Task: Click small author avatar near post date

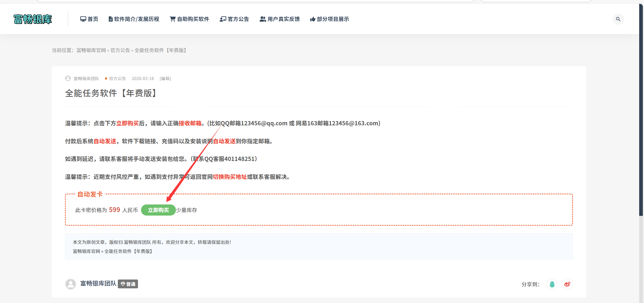Action: coord(68,79)
